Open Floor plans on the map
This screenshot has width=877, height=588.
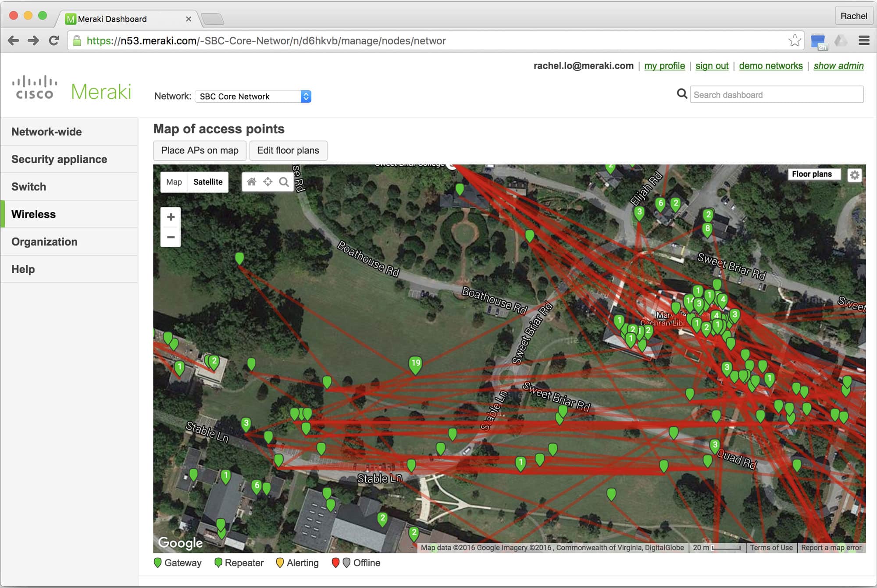813,174
